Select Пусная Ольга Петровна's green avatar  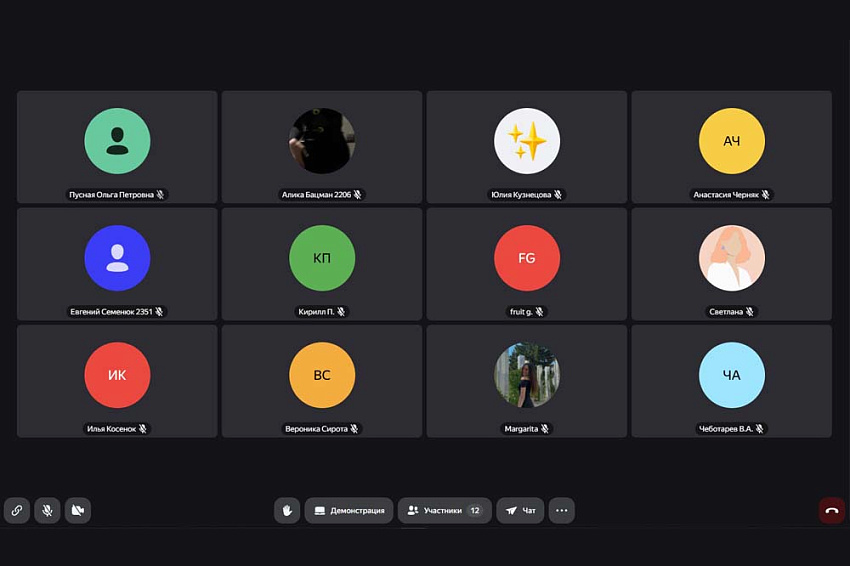pyautogui.click(x=117, y=141)
